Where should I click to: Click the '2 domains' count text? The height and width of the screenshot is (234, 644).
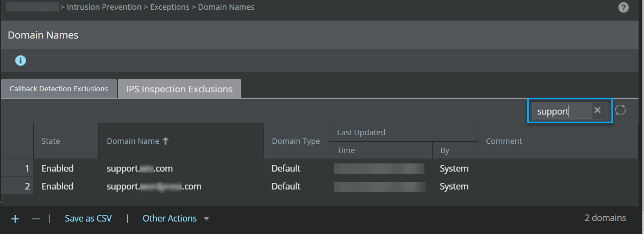(x=605, y=218)
